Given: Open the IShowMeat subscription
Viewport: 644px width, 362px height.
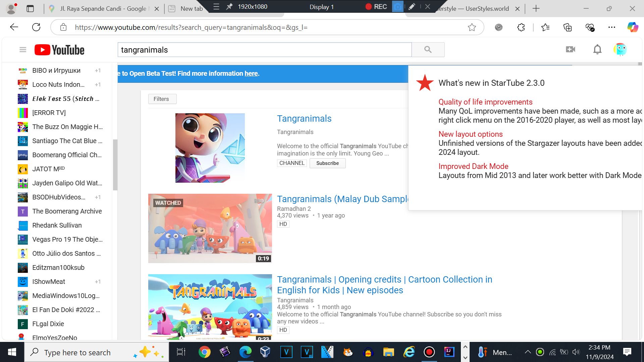Looking at the screenshot, I should (60, 282).
